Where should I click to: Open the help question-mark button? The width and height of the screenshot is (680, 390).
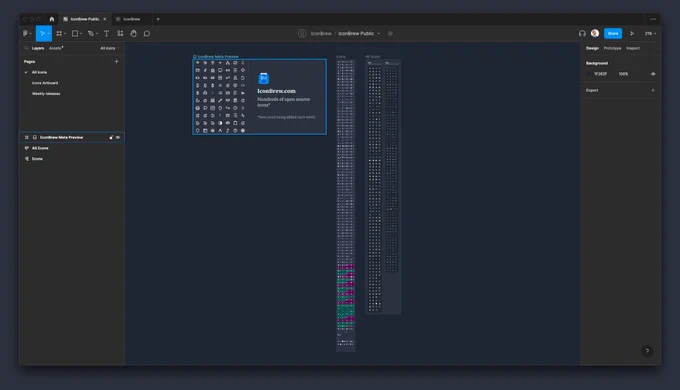coord(647,351)
